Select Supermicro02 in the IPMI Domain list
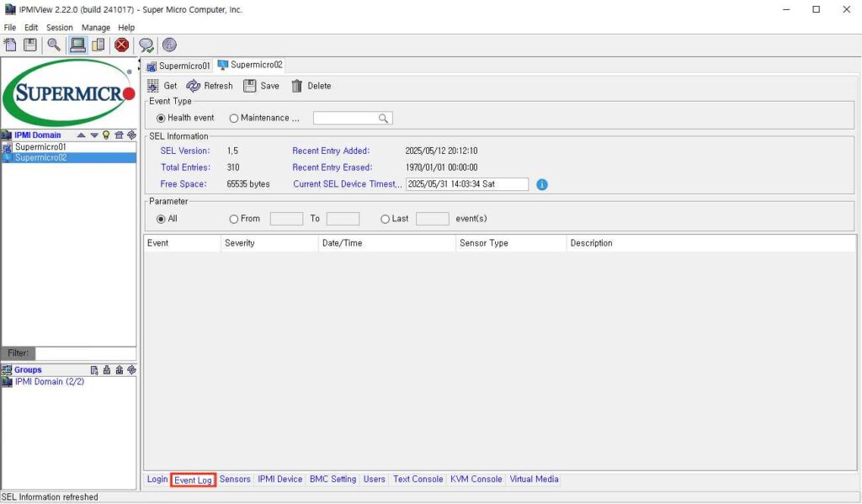 click(69, 157)
